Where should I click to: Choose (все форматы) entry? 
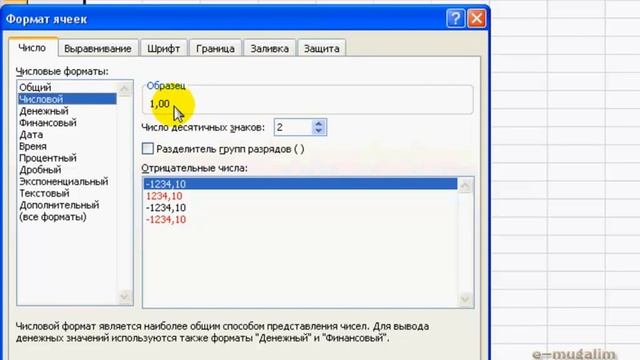tap(67, 217)
